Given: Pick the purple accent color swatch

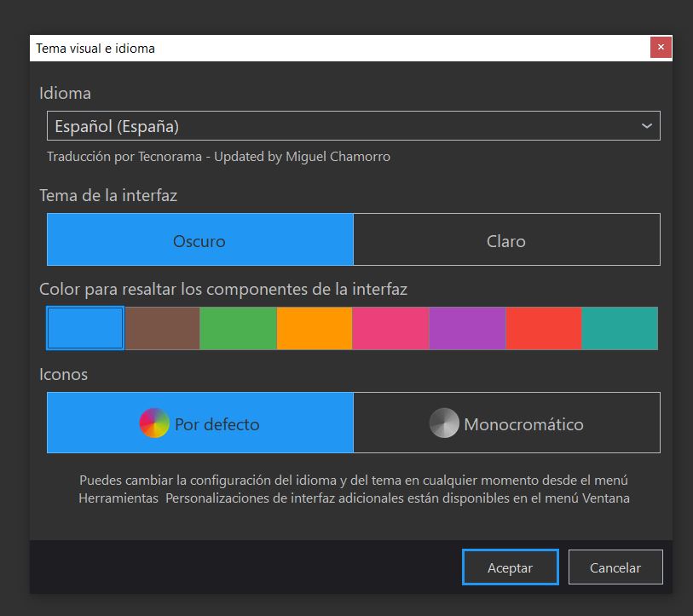Looking at the screenshot, I should pyautogui.click(x=467, y=329).
